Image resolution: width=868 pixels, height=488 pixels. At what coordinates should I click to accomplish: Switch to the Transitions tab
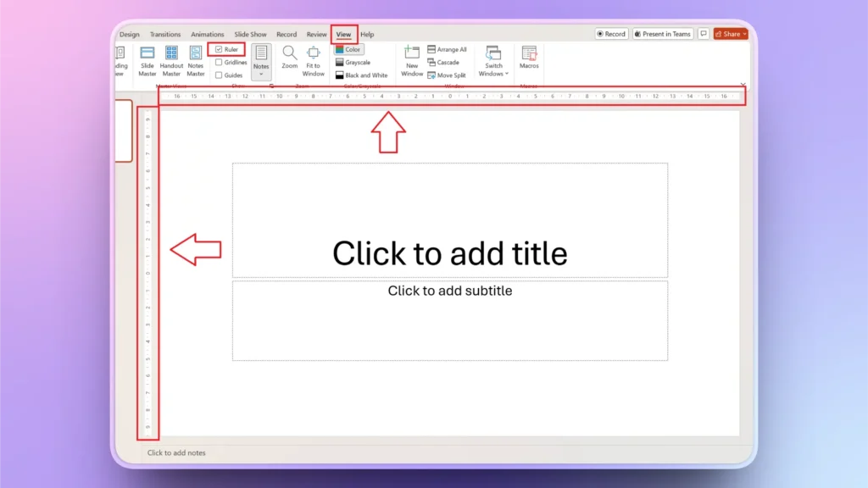pyautogui.click(x=165, y=34)
